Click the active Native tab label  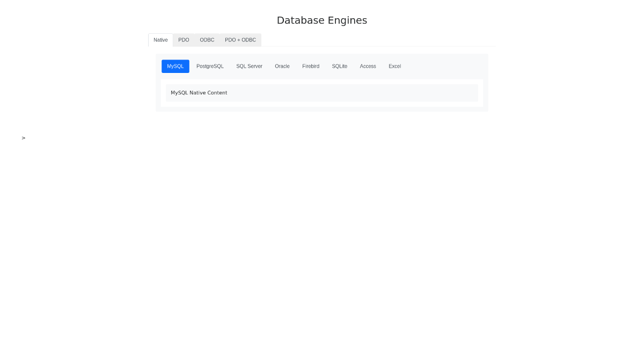160,40
